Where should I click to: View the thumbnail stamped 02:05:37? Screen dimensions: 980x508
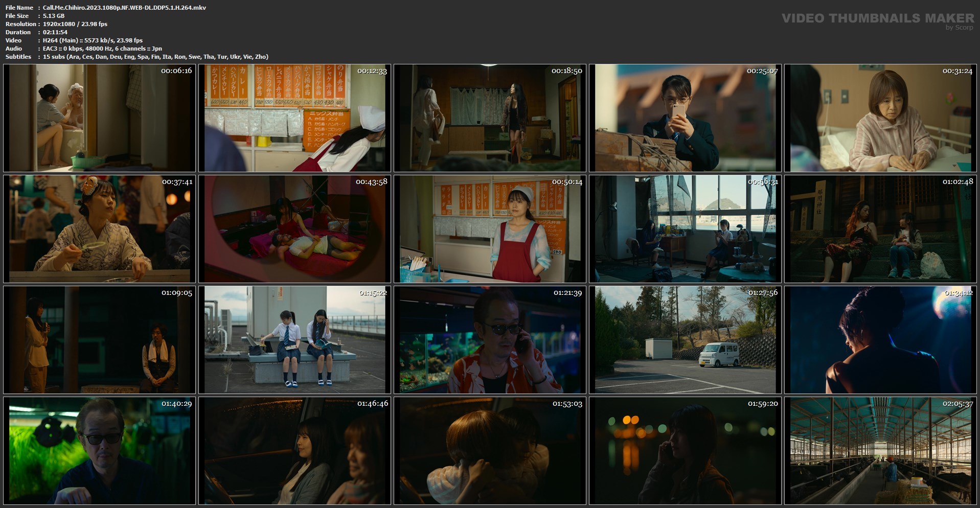[880, 451]
